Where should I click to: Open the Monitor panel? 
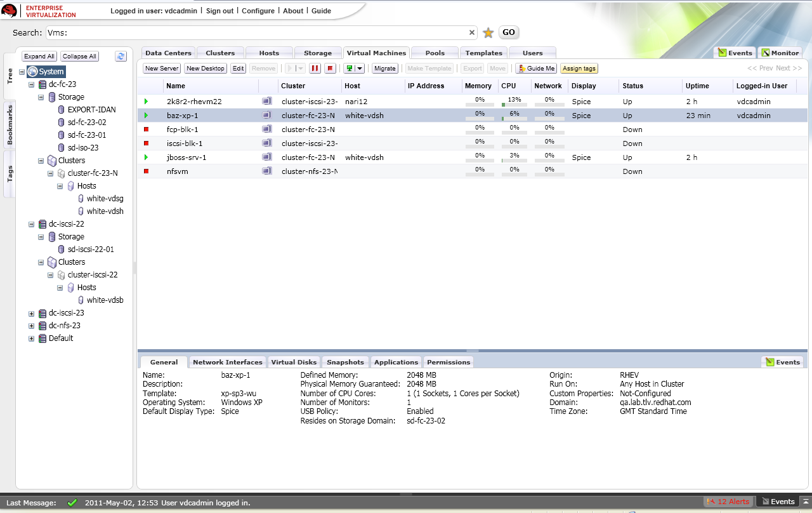(x=780, y=53)
